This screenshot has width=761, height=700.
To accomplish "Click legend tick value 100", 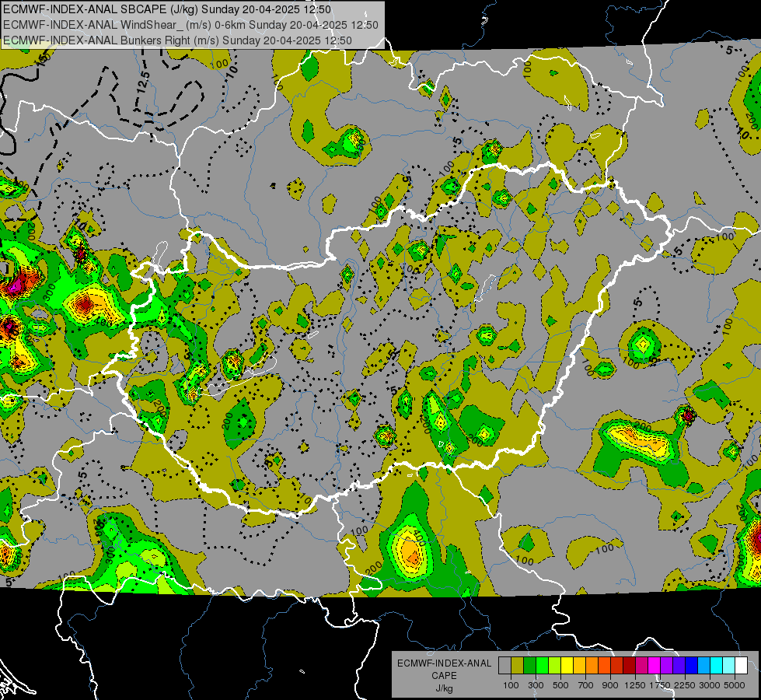I will tap(511, 685).
